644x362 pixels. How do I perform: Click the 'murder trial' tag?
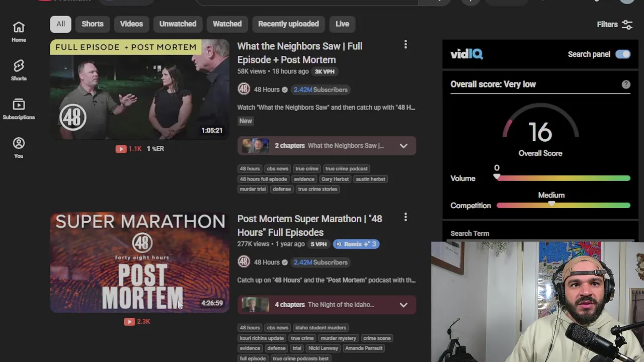point(253,189)
